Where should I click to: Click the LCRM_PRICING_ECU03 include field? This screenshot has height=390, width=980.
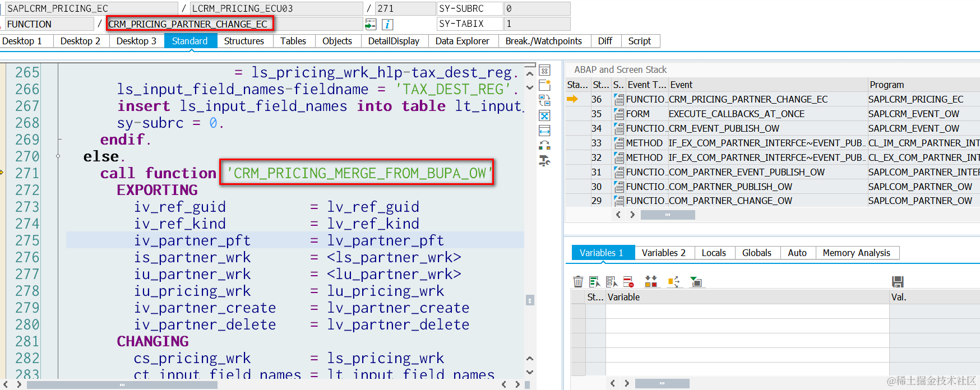click(x=276, y=8)
